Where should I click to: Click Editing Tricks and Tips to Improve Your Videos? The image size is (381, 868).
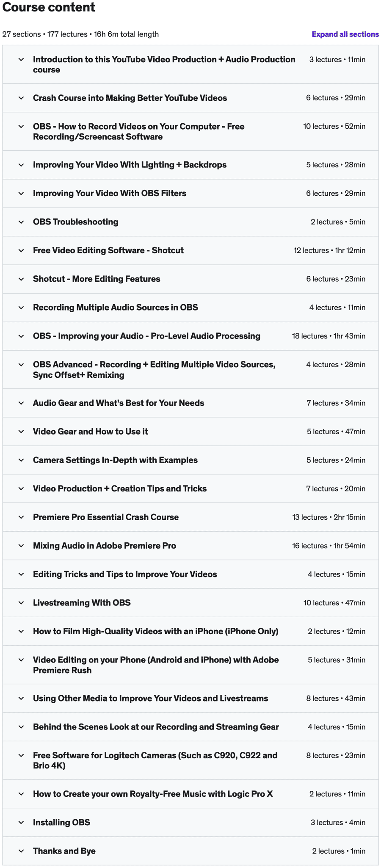point(125,574)
